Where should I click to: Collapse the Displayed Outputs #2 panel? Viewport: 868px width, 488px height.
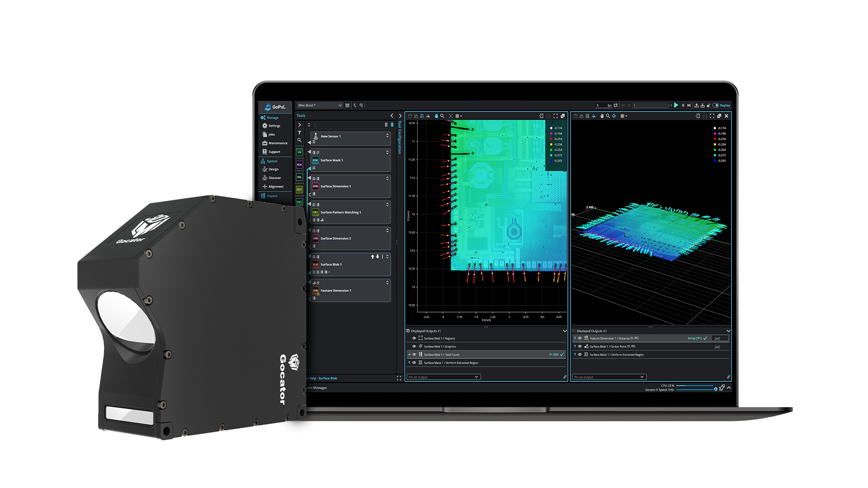pyautogui.click(x=728, y=331)
